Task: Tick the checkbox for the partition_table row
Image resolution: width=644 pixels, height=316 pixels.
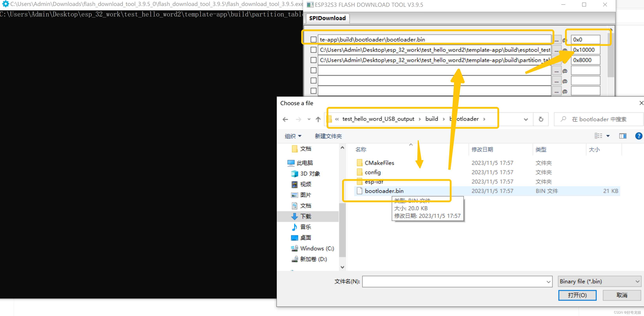Action: pos(313,60)
